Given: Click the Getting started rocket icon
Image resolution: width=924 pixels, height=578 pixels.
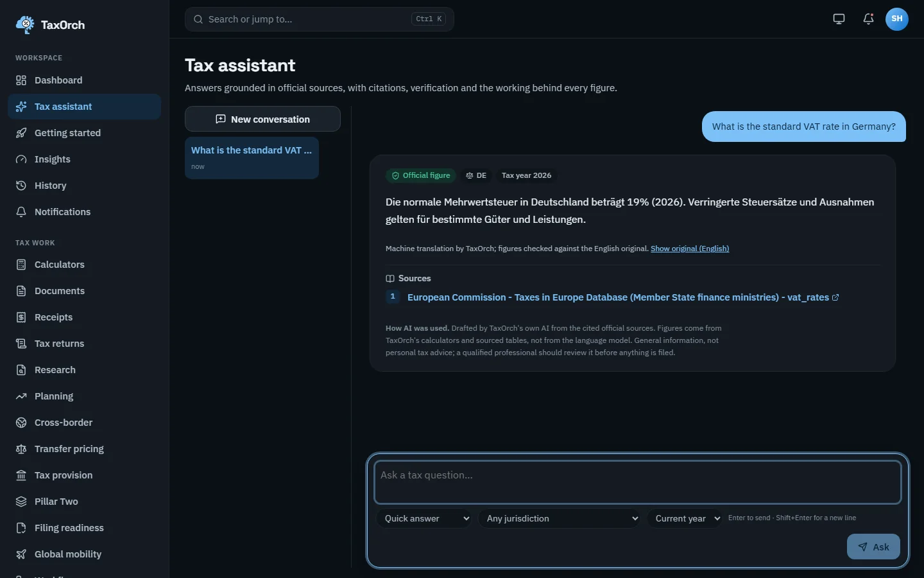Looking at the screenshot, I should pos(21,133).
